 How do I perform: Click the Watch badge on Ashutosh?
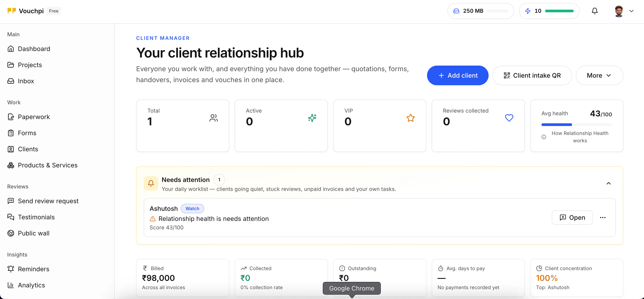point(192,209)
